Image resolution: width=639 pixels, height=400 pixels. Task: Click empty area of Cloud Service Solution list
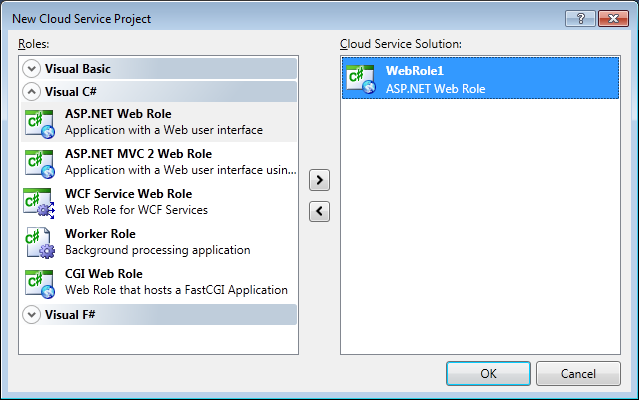[480, 230]
